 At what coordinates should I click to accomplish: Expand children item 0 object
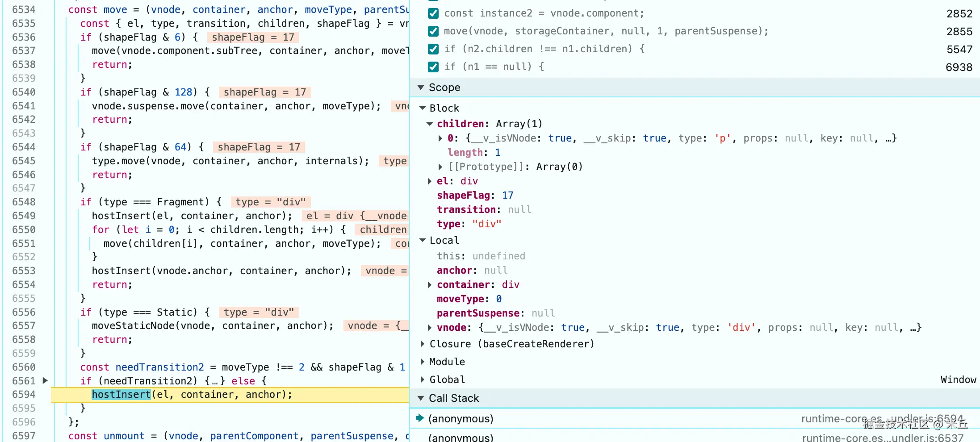pos(440,138)
